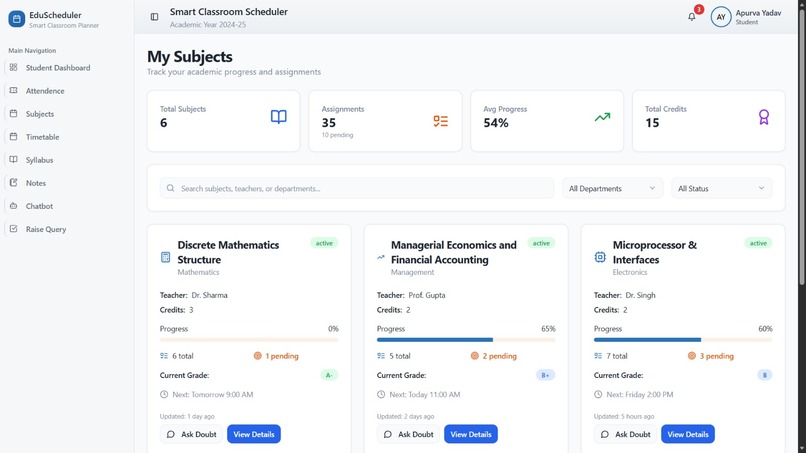This screenshot has height=453, width=806.
Task: Open the All Status dropdown
Action: pyautogui.click(x=721, y=188)
